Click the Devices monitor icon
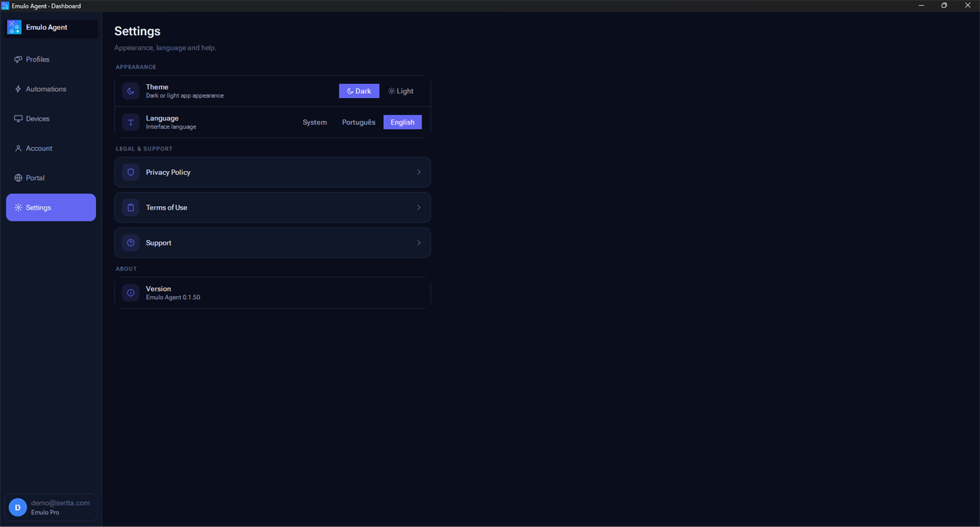The height and width of the screenshot is (527, 980). 18,118
